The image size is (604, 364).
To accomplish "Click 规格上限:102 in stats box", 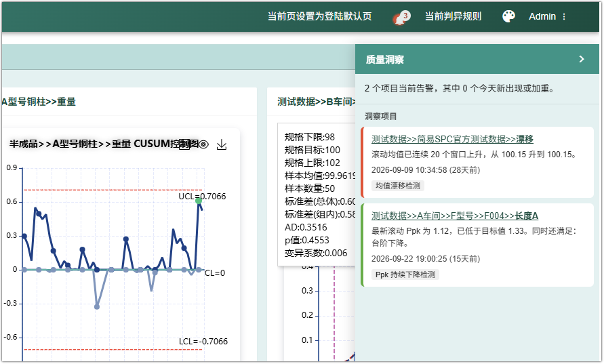I will tap(313, 163).
